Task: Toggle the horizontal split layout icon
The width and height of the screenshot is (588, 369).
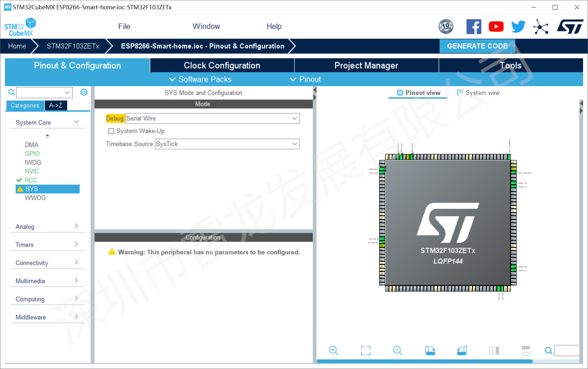Action: click(x=526, y=350)
